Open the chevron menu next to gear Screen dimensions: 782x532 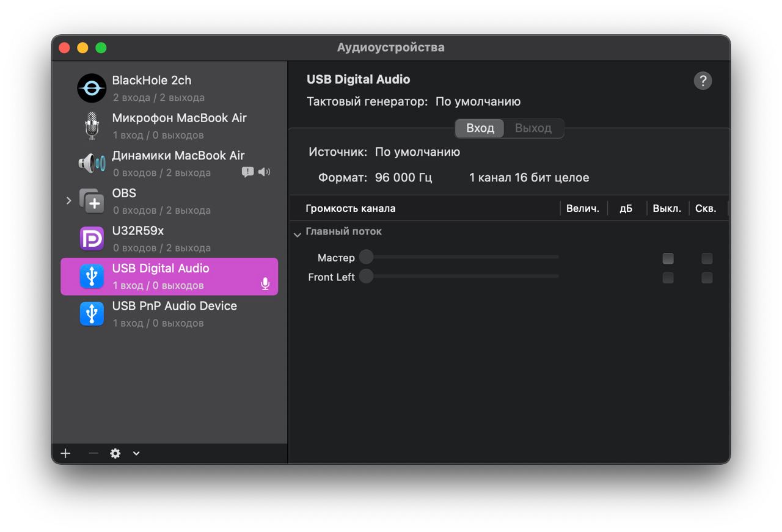click(136, 453)
